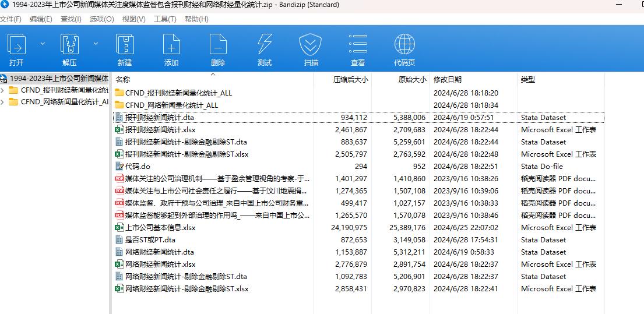Screen dimensions: 644x314
Task: Sort by the 修改日期 column header
Action: pos(447,80)
